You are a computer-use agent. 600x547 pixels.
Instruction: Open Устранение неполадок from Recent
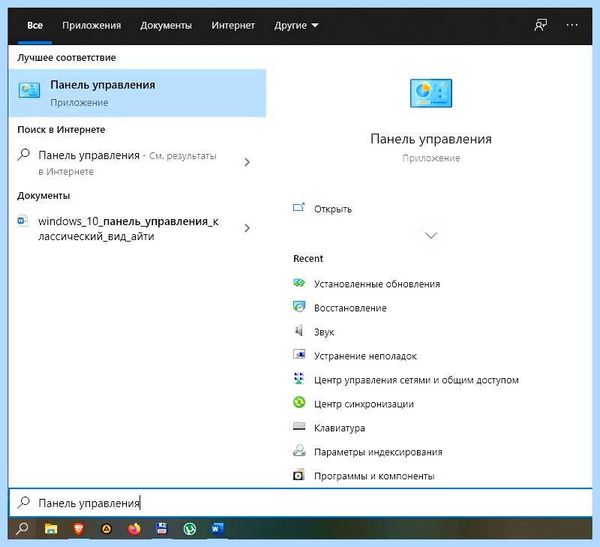[x=365, y=356]
